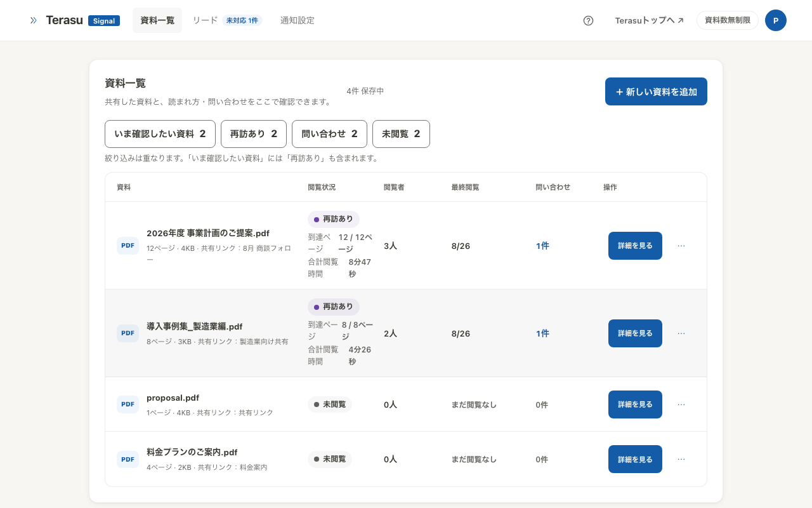The width and height of the screenshot is (812, 508).
Task: Filter by 未閲覧 chip
Action: 401,134
